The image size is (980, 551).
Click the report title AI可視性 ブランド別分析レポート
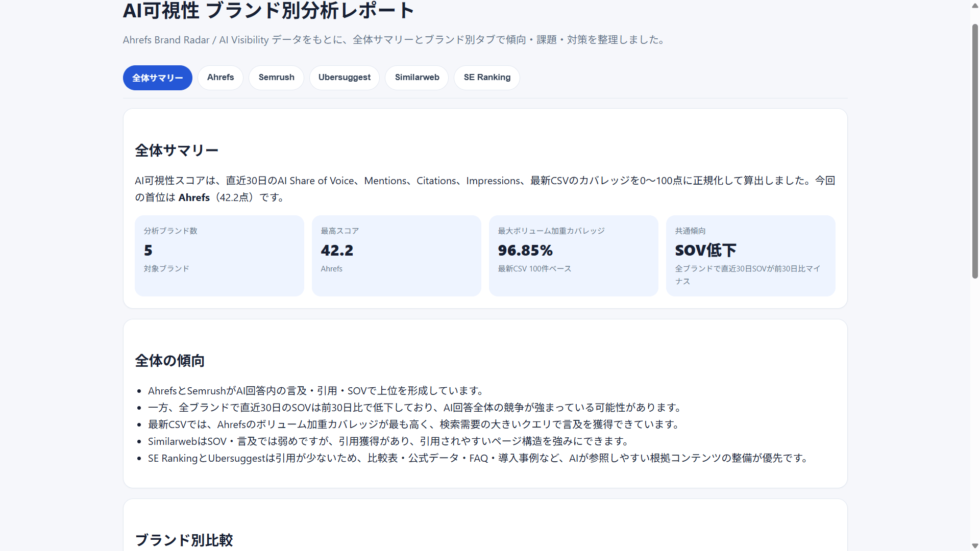pyautogui.click(x=268, y=10)
